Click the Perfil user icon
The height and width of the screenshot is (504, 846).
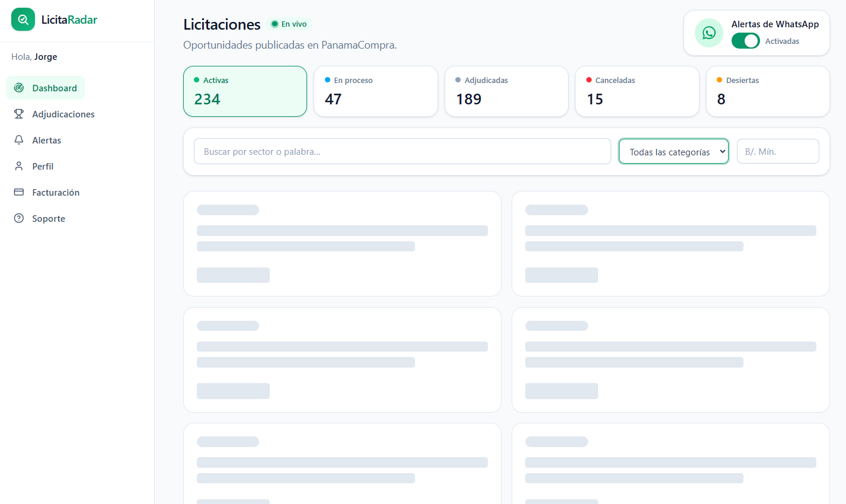click(x=19, y=166)
